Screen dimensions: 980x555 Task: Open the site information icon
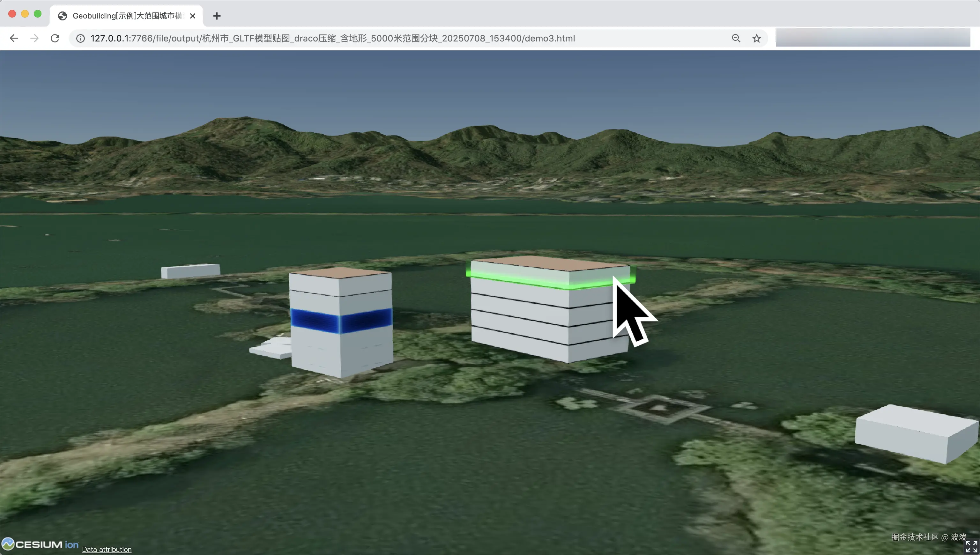(80, 38)
